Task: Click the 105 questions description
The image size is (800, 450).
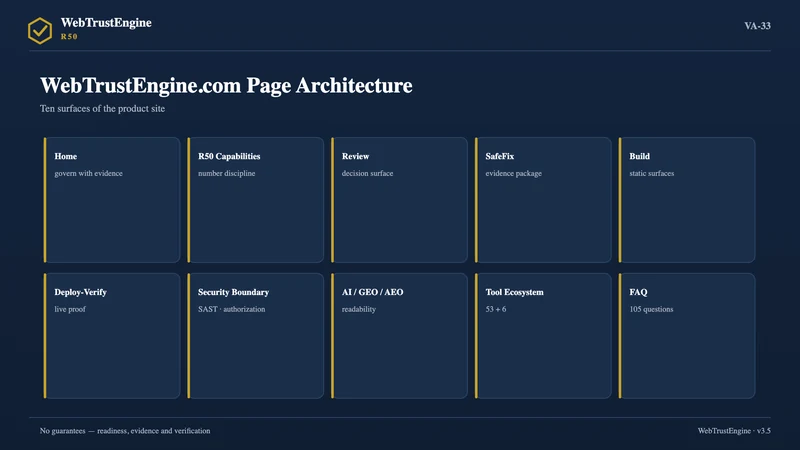Action: (651, 309)
